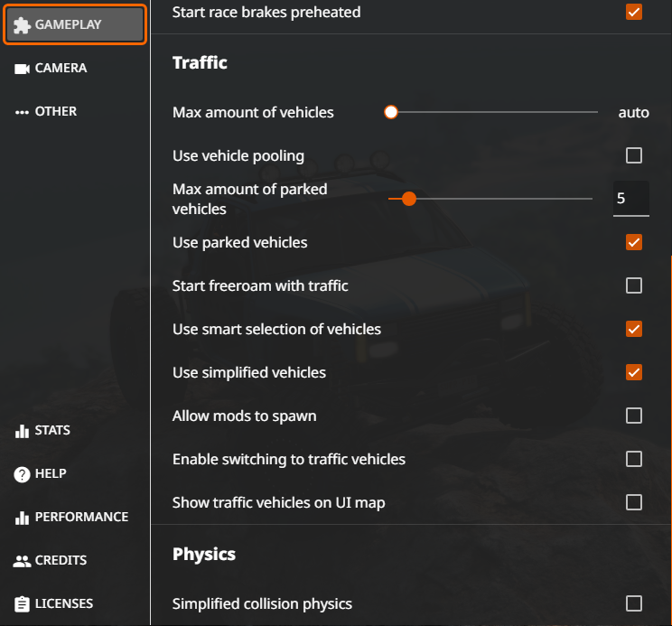Screen dimensions: 672x626
Task: Open the Performance page link
Action: pyautogui.click(x=81, y=518)
